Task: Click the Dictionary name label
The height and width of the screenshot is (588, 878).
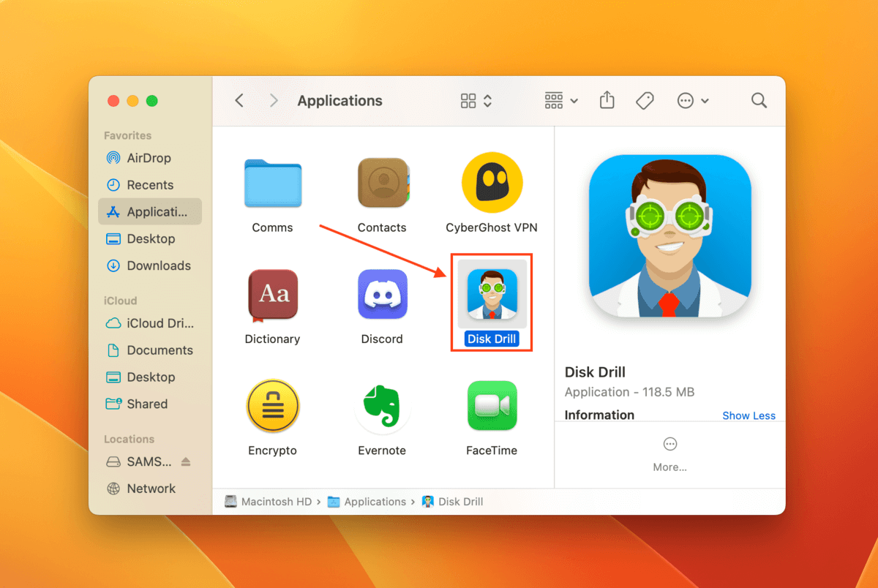Action: click(272, 339)
